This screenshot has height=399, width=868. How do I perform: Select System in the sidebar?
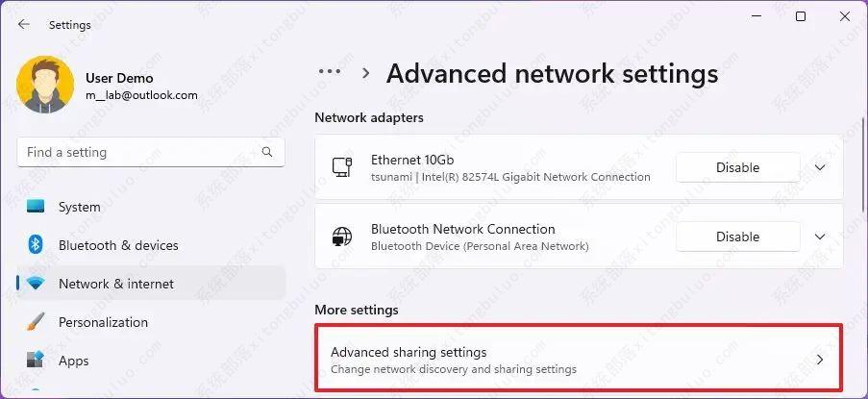pyautogui.click(x=79, y=207)
